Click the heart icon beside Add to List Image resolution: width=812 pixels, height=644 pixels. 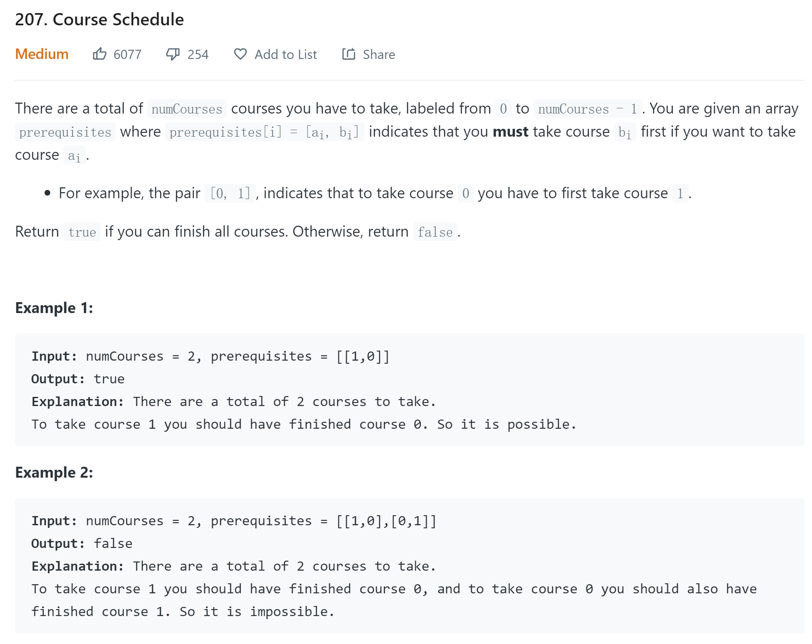tap(240, 54)
